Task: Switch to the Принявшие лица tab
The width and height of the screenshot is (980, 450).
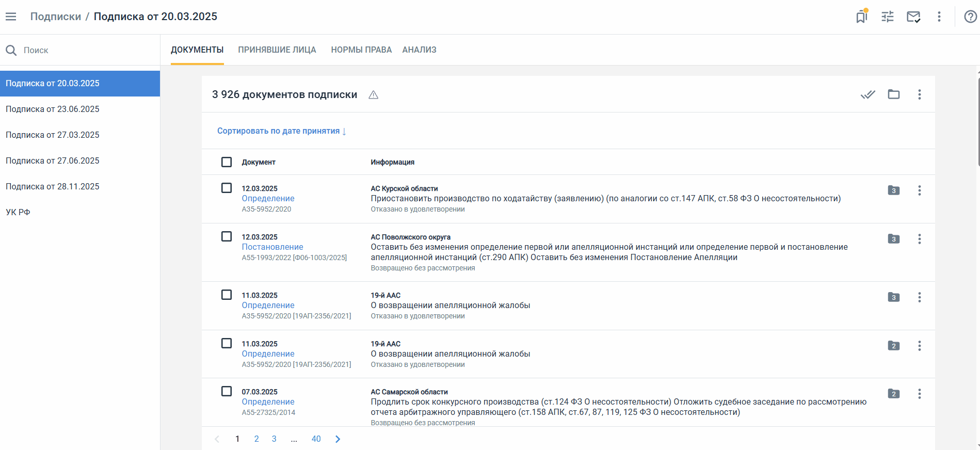Action: coord(277,50)
